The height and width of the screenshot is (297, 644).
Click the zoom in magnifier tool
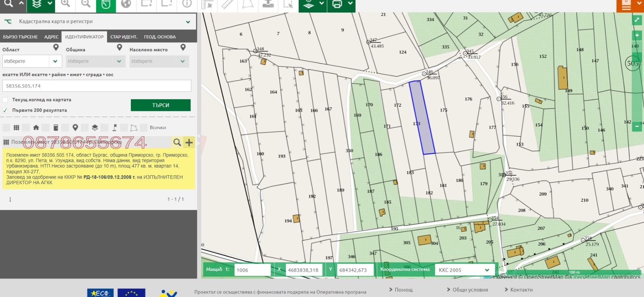[66, 4]
